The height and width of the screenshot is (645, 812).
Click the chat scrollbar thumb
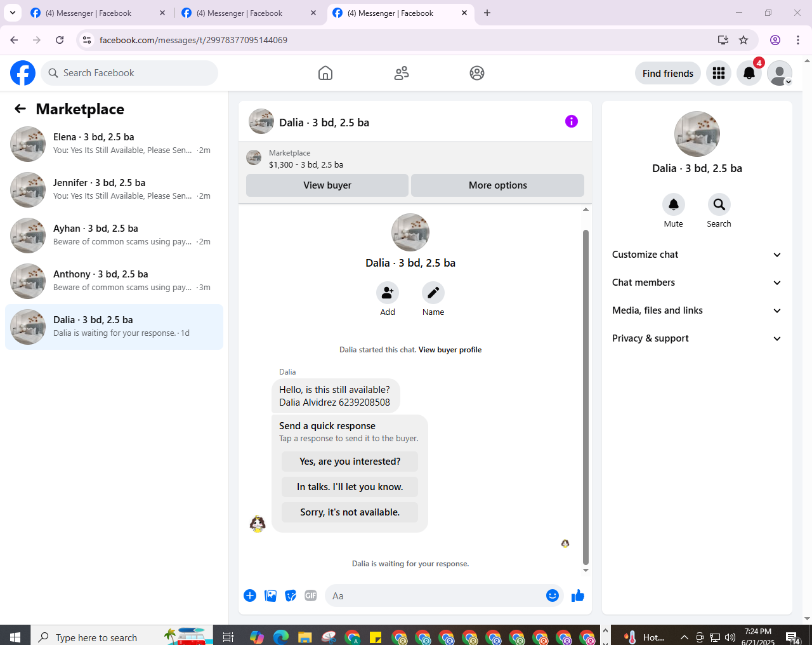point(586,397)
